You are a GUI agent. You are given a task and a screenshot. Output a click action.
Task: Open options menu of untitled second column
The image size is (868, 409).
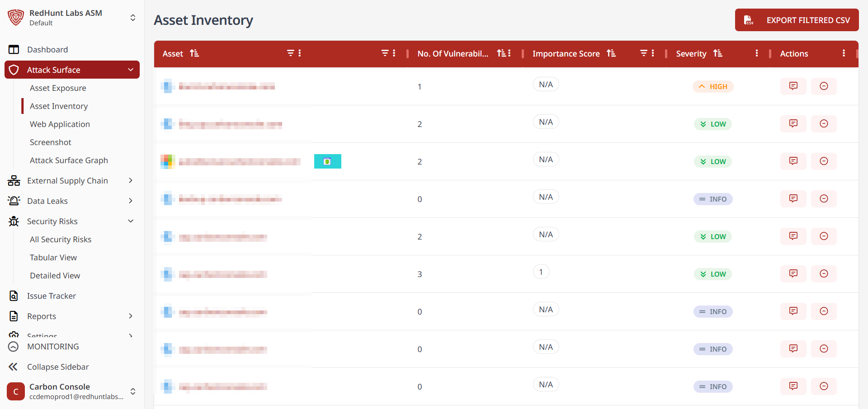394,53
